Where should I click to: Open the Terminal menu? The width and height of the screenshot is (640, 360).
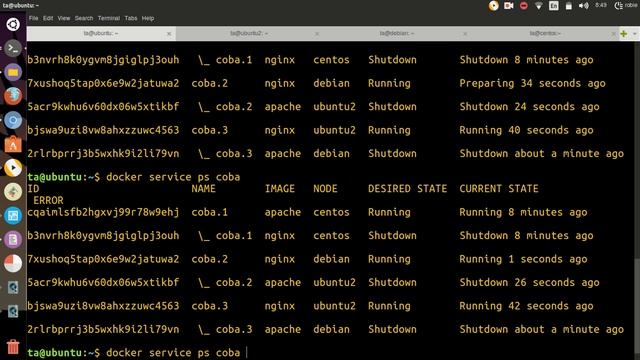(x=109, y=18)
